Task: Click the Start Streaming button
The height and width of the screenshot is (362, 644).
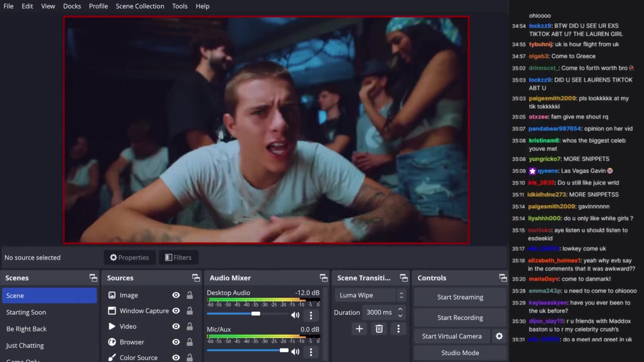Action: coord(460,297)
